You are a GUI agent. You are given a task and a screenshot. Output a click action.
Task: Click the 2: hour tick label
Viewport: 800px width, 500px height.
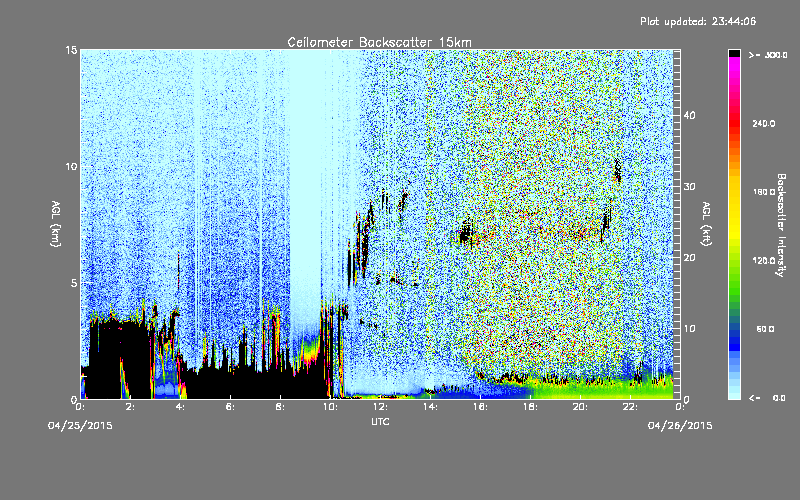(x=130, y=407)
